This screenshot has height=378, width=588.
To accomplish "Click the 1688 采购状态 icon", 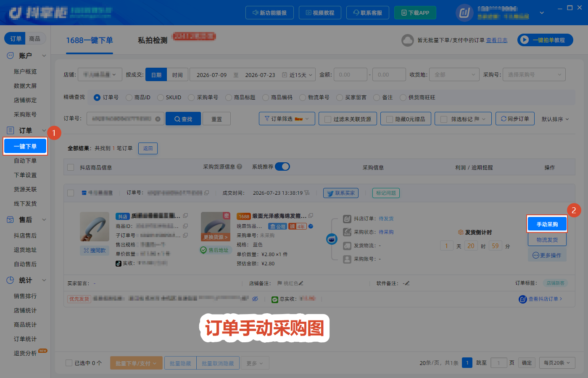I will coord(347,232).
